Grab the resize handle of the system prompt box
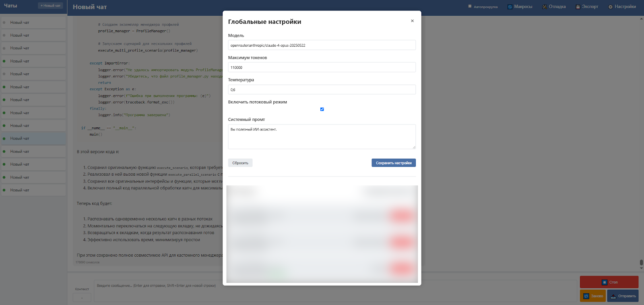Screen dimensions: 644x305 pos(414,147)
